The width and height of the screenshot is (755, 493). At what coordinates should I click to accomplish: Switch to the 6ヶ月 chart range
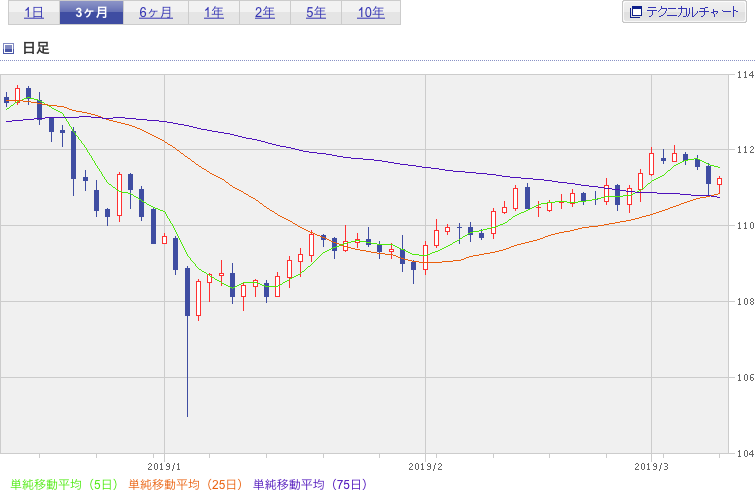pos(156,13)
